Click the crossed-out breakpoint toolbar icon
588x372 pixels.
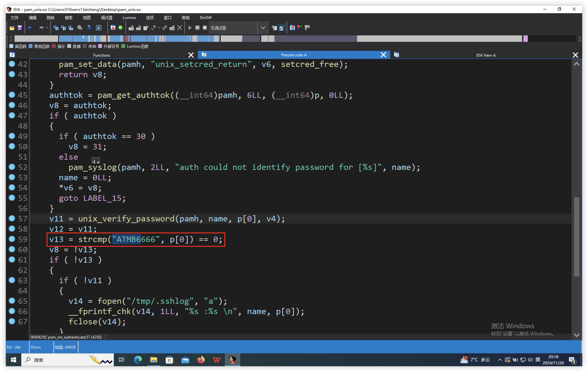tap(307, 28)
